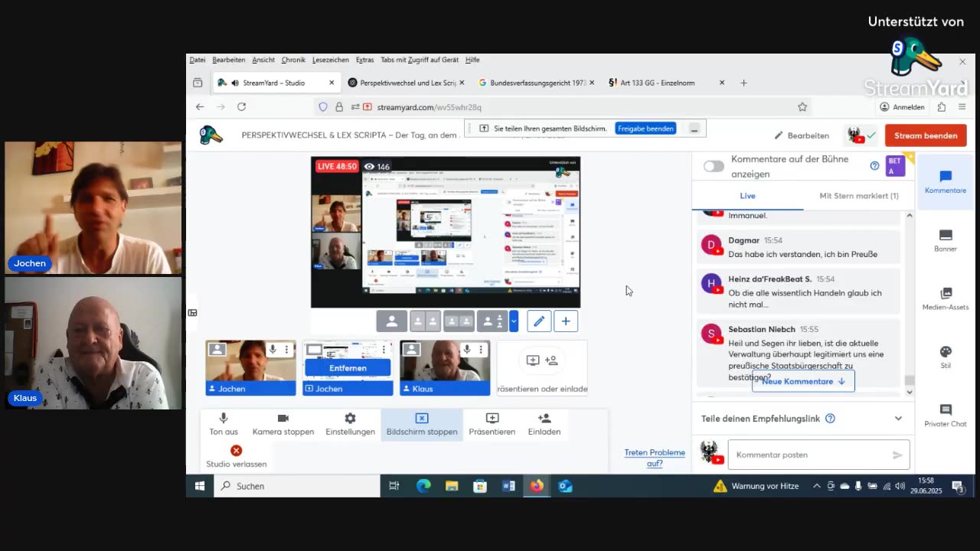Screen dimensions: 980x551
Task: Expand the Teile deinen Empfehlungslink section
Action: click(898, 419)
